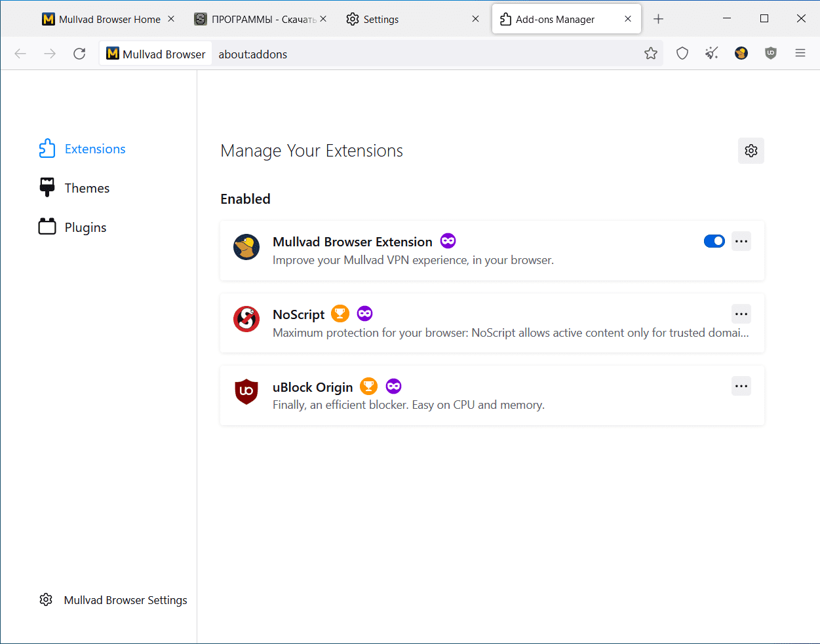Open a new tab with plus button
This screenshot has height=644, width=820.
(x=659, y=20)
